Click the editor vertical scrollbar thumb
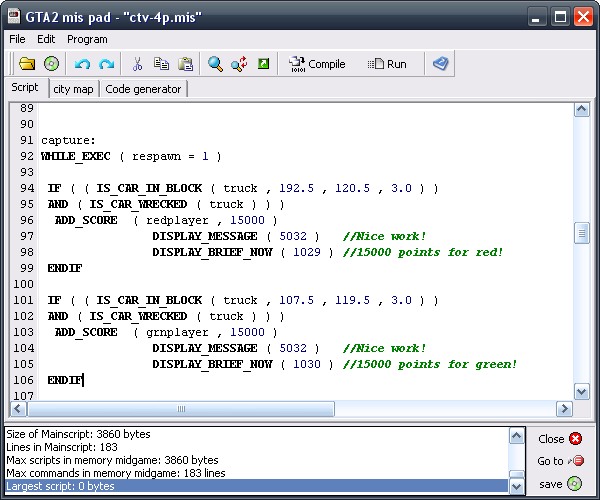Screen dimensions: 600x500 pyautogui.click(x=581, y=233)
